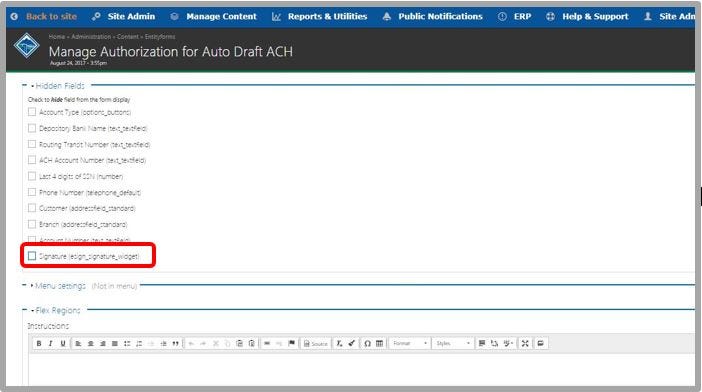Open the Format dropdown in the editor
Screen dimensions: 702x392
pos(410,343)
